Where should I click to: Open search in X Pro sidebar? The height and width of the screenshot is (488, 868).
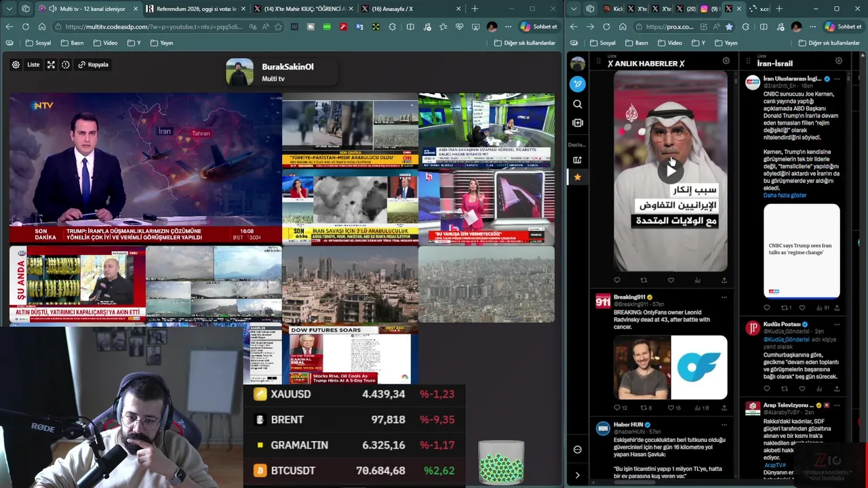pyautogui.click(x=577, y=104)
